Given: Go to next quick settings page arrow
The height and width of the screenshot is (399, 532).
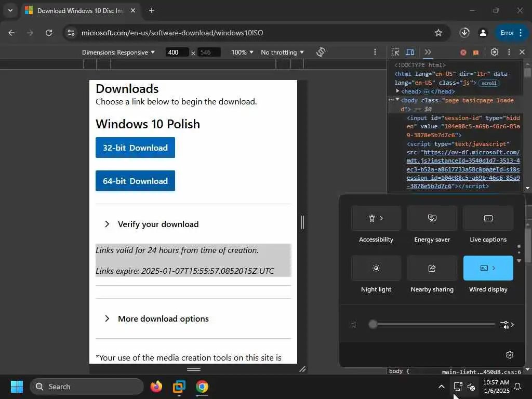Looking at the screenshot, I should [x=519, y=261].
